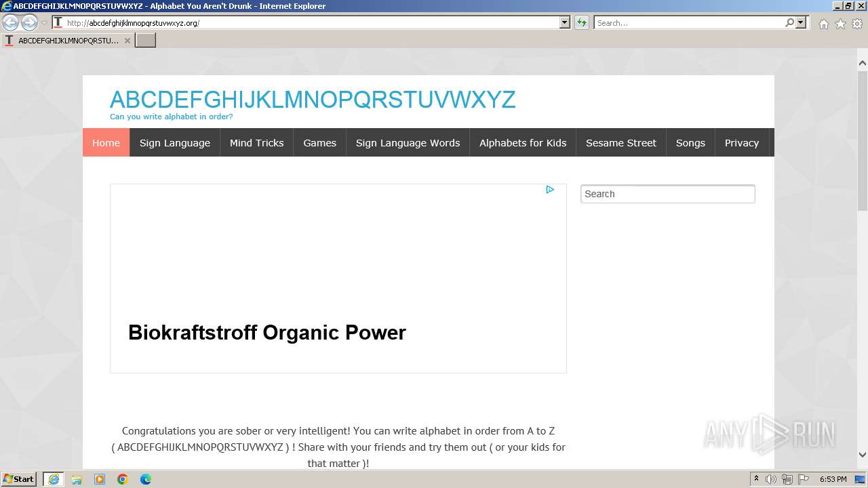Open the Sign Language Words menu item
Screen dimensions: 868x488
(x=408, y=142)
